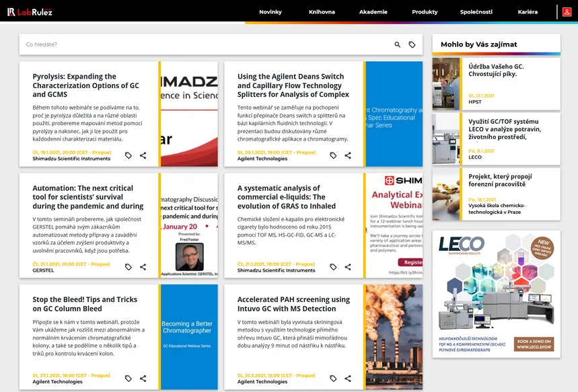Click the tag filter icon in search bar
The width and height of the screenshot is (578, 392).
(412, 44)
